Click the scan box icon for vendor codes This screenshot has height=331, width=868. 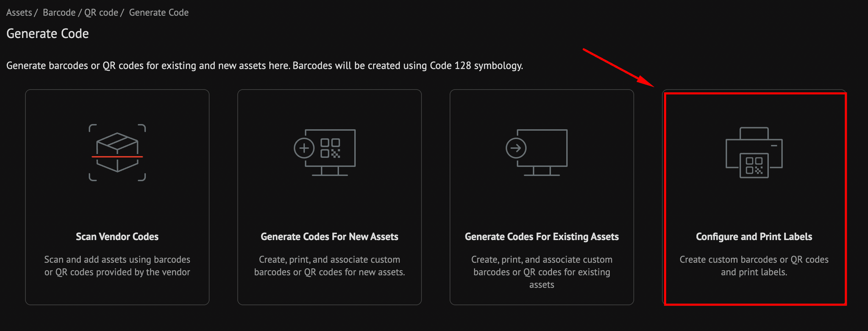117,153
